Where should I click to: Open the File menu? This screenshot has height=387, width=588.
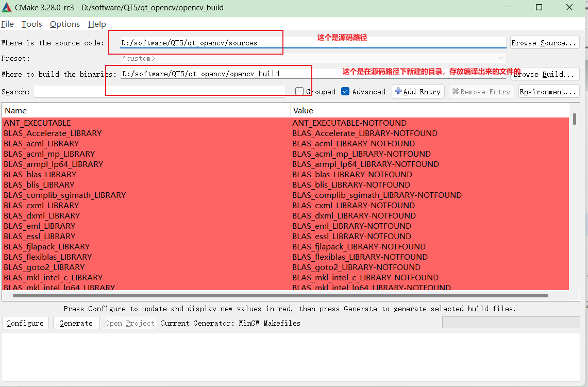tap(8, 24)
